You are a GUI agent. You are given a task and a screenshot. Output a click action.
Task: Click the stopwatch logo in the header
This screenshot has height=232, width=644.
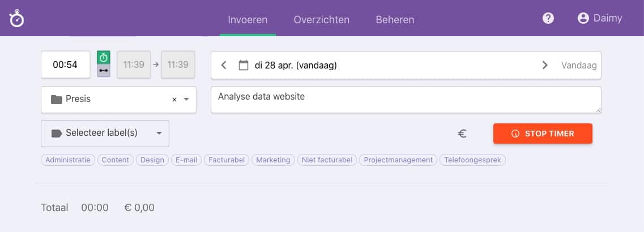click(16, 19)
